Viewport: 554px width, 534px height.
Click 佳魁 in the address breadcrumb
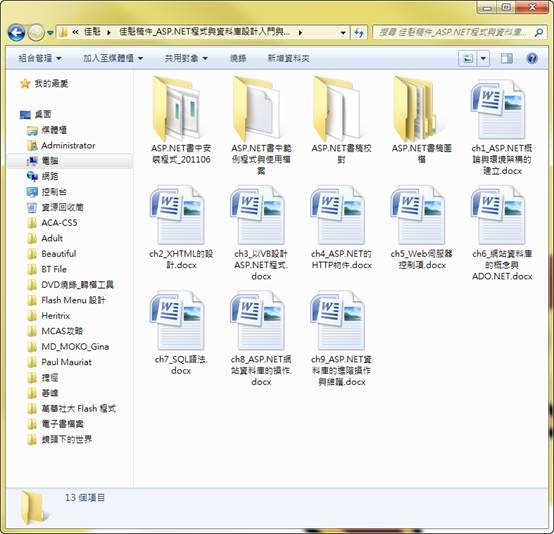coord(93,33)
